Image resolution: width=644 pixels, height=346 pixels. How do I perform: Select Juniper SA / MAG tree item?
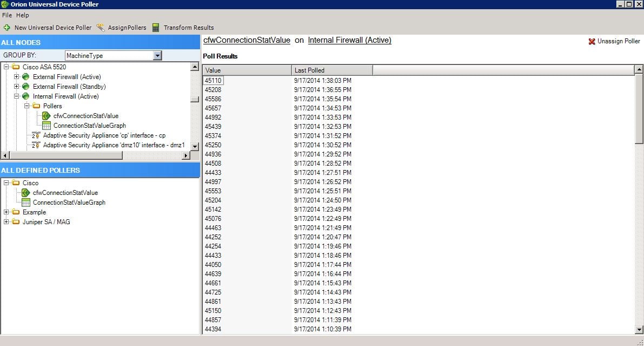47,222
